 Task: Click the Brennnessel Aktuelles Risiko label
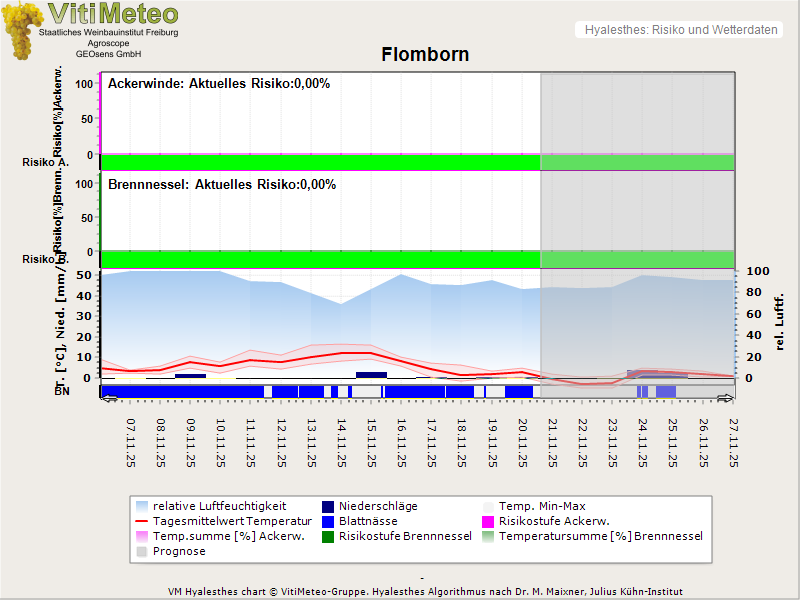pos(222,185)
